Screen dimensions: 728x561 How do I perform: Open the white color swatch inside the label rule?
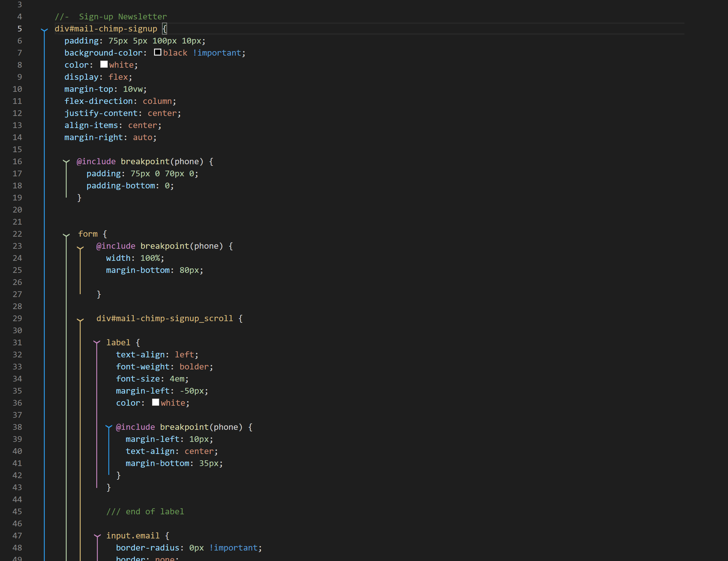coord(155,402)
